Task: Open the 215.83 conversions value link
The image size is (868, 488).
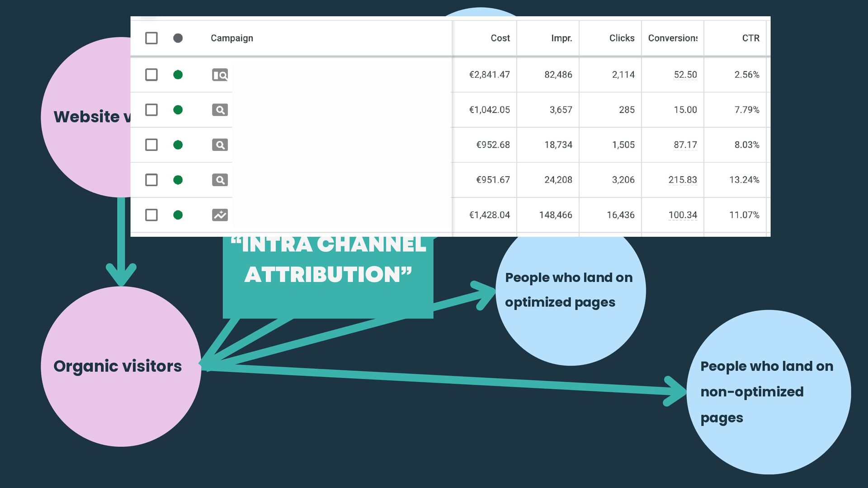Action: 683,180
